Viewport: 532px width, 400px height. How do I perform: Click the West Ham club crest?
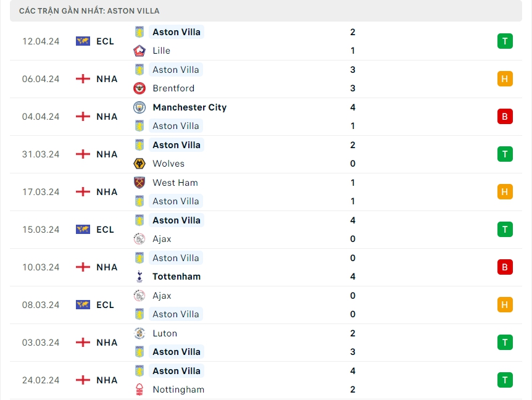[x=139, y=183]
